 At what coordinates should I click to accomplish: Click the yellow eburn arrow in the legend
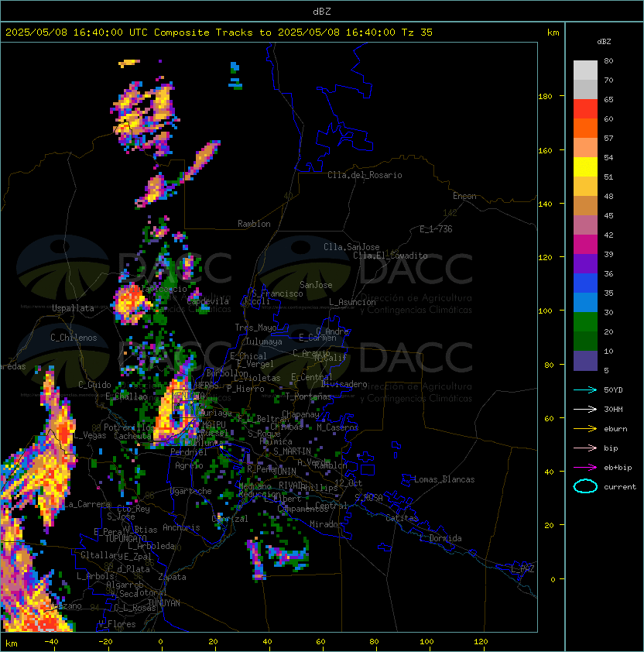point(585,429)
